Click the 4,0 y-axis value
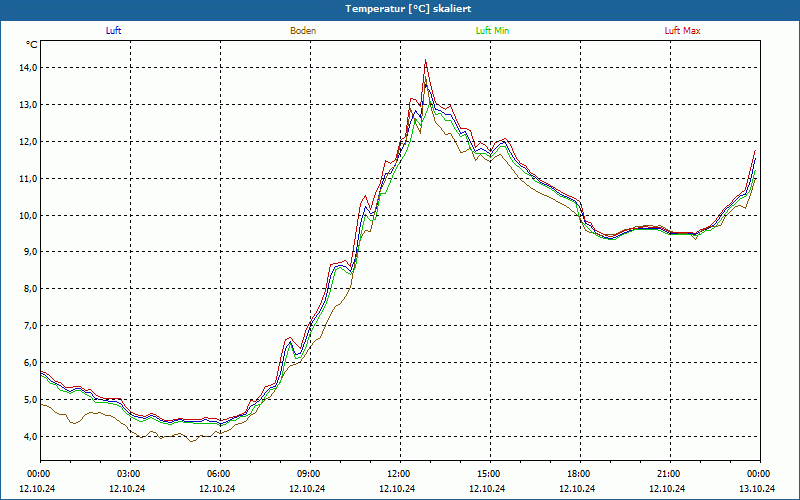Screen dimensions: 800x500 click(30, 436)
